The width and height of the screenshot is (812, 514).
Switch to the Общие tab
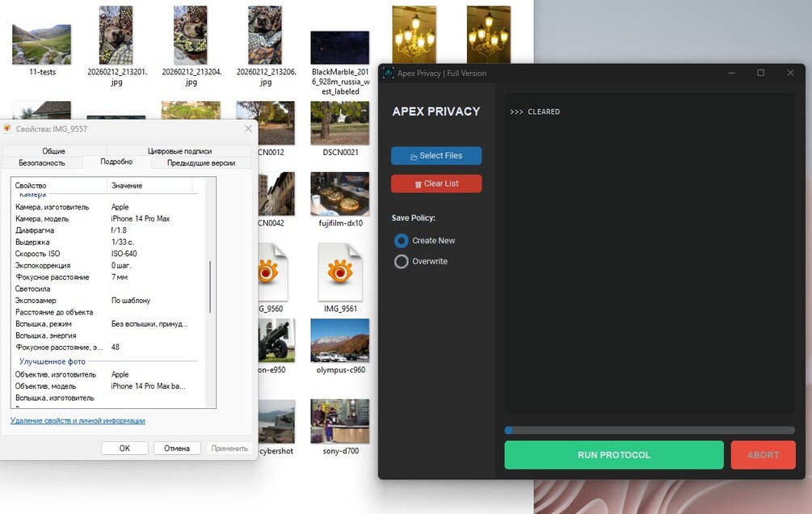(54, 151)
